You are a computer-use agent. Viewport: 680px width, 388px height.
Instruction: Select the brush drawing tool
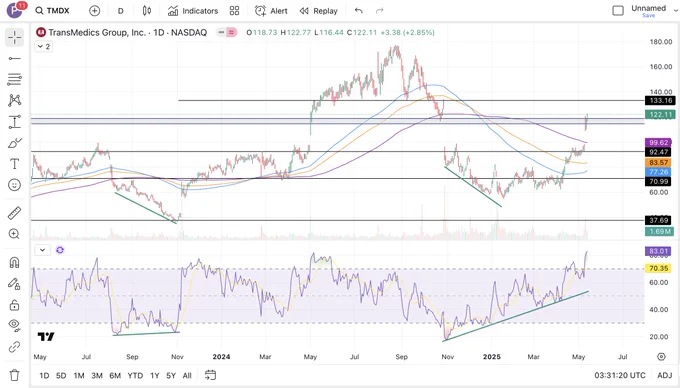[x=14, y=143]
